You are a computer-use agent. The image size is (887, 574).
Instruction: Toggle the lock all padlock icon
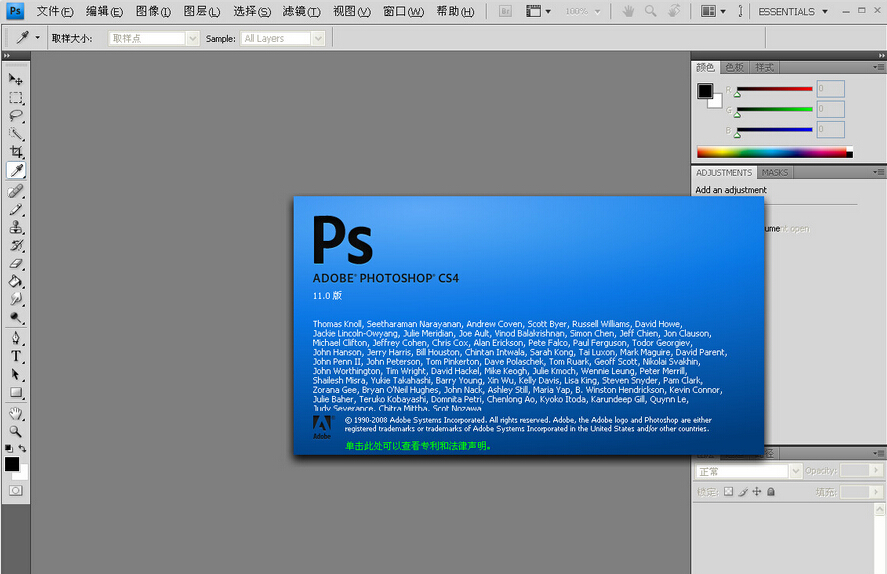click(x=771, y=492)
